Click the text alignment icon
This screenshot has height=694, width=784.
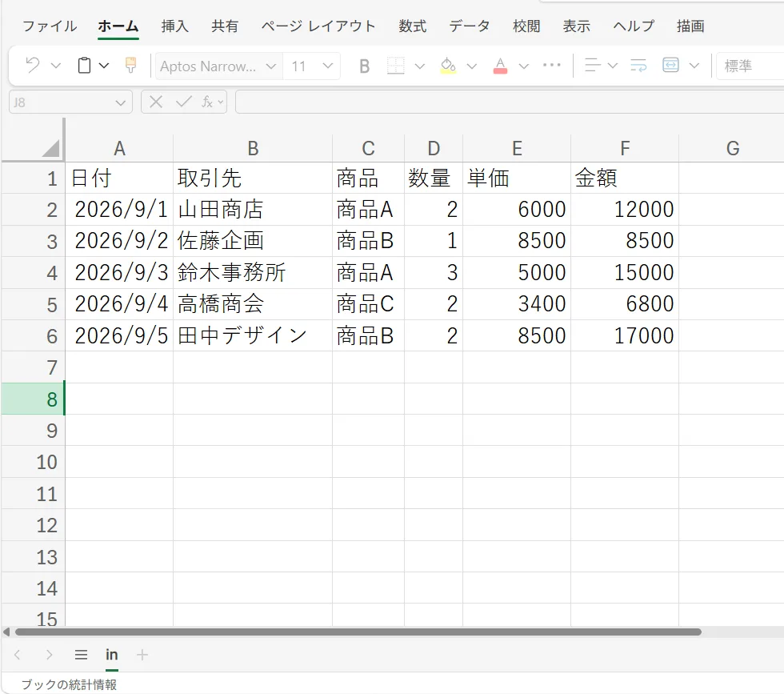point(593,66)
